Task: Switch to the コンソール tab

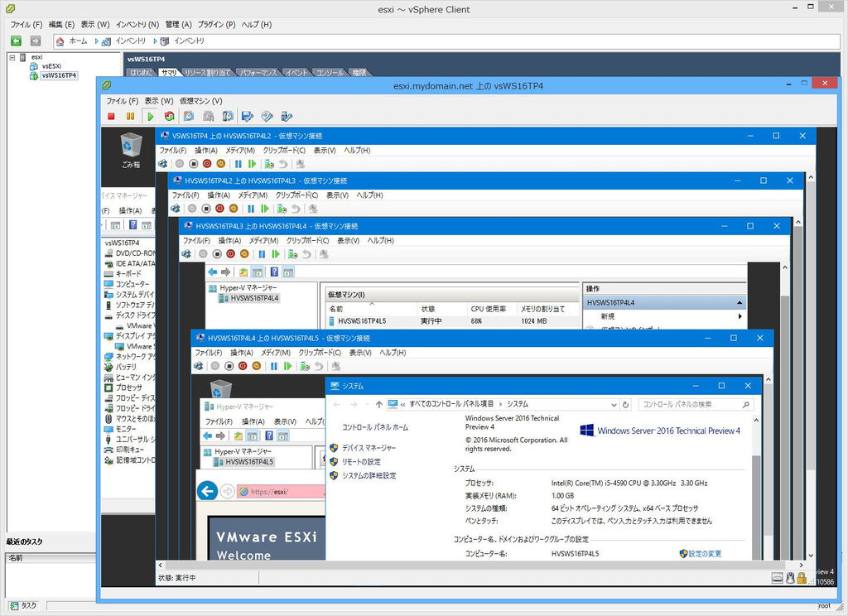Action: point(330,73)
